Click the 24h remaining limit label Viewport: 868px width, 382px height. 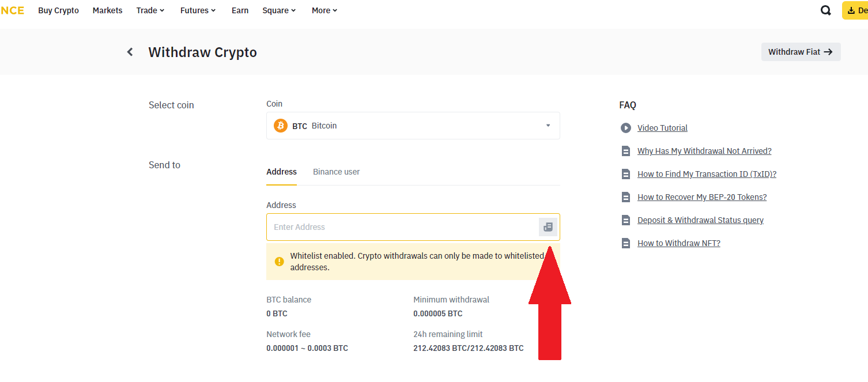tap(448, 334)
